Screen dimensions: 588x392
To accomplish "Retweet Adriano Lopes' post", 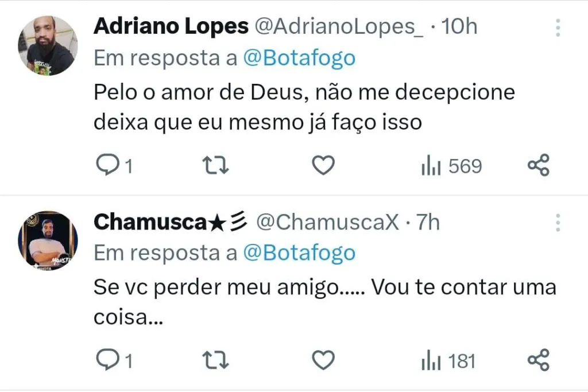I will tap(217, 166).
